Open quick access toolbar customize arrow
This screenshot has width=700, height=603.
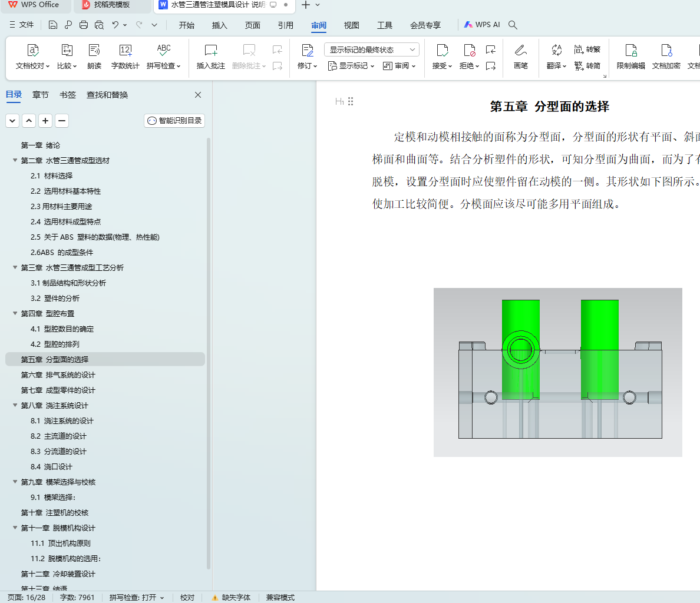tap(154, 25)
